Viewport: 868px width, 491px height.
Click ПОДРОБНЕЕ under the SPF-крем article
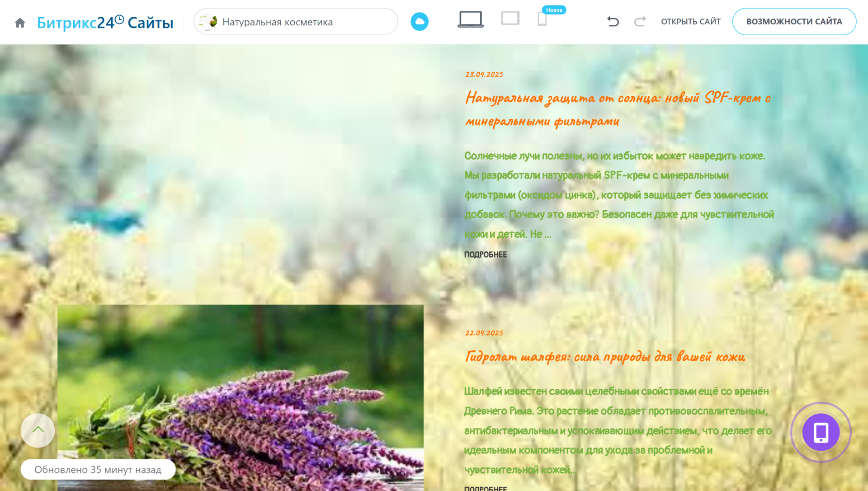point(486,255)
